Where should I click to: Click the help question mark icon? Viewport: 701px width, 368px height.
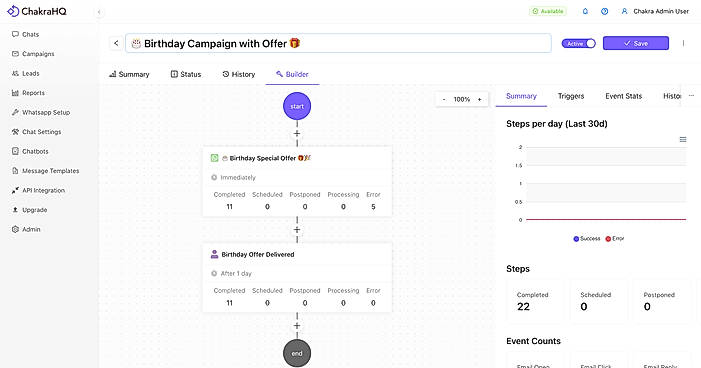click(604, 11)
